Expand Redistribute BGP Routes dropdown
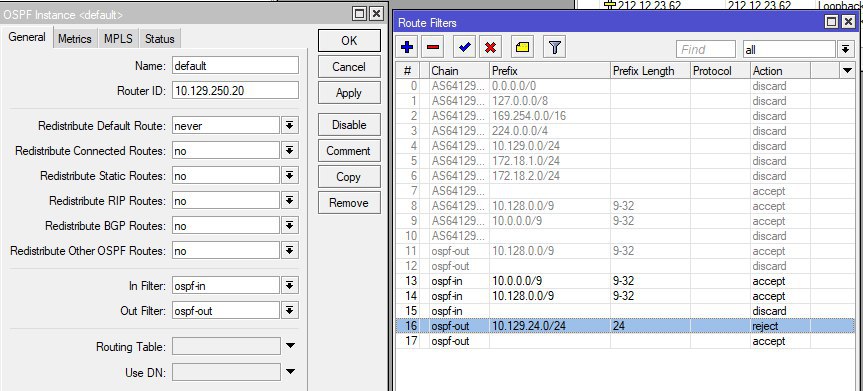The height and width of the screenshot is (391, 863). pyautogui.click(x=289, y=226)
